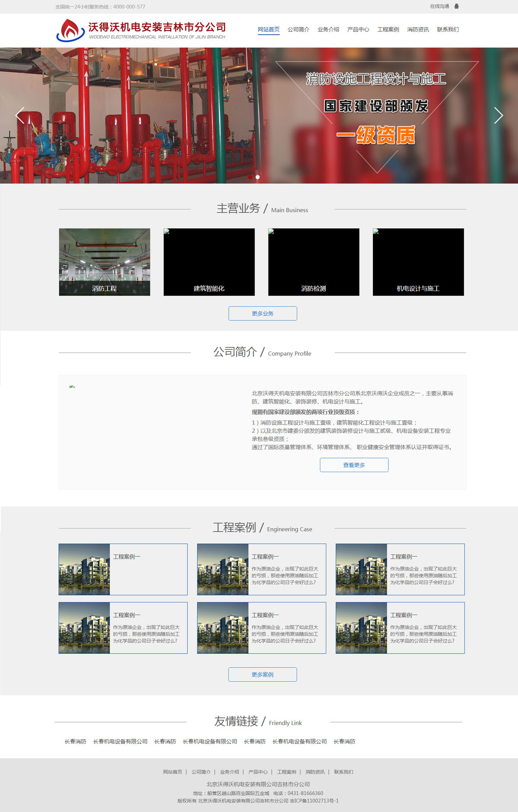Open the 建筑智能化 business tile

tap(209, 262)
